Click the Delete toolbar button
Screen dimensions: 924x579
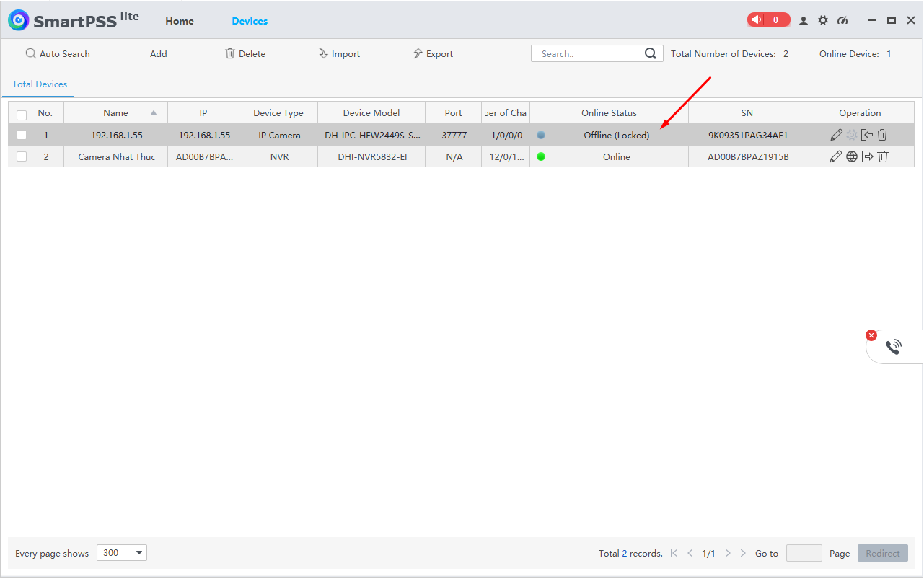pyautogui.click(x=245, y=53)
